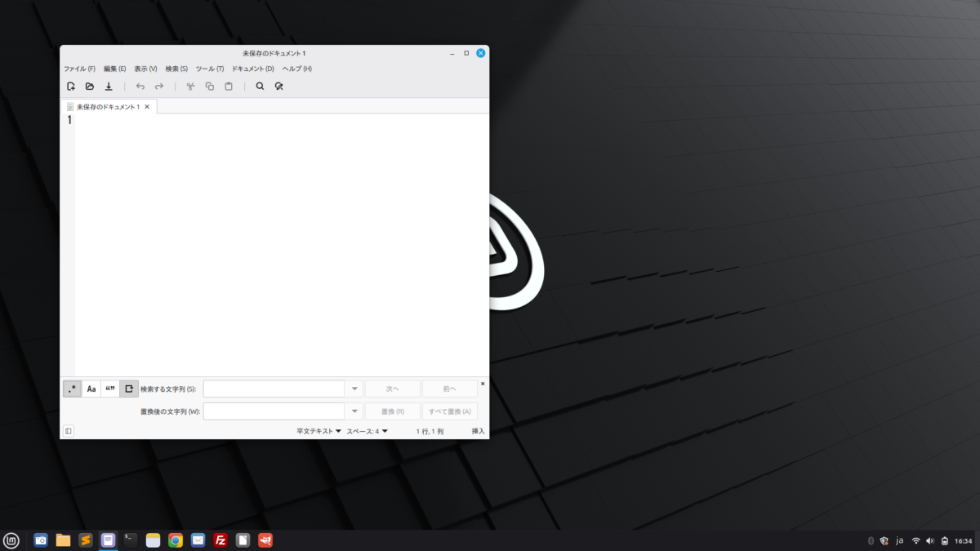Open the FileZilla icon in the taskbar
Viewport: 980px width, 551px height.
[x=220, y=540]
